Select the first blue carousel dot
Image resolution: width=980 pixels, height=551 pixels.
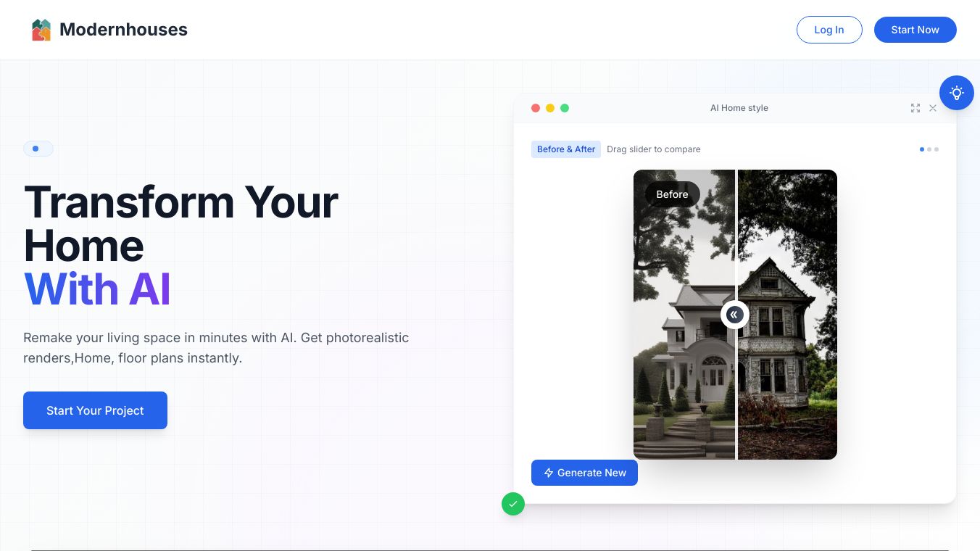click(922, 149)
